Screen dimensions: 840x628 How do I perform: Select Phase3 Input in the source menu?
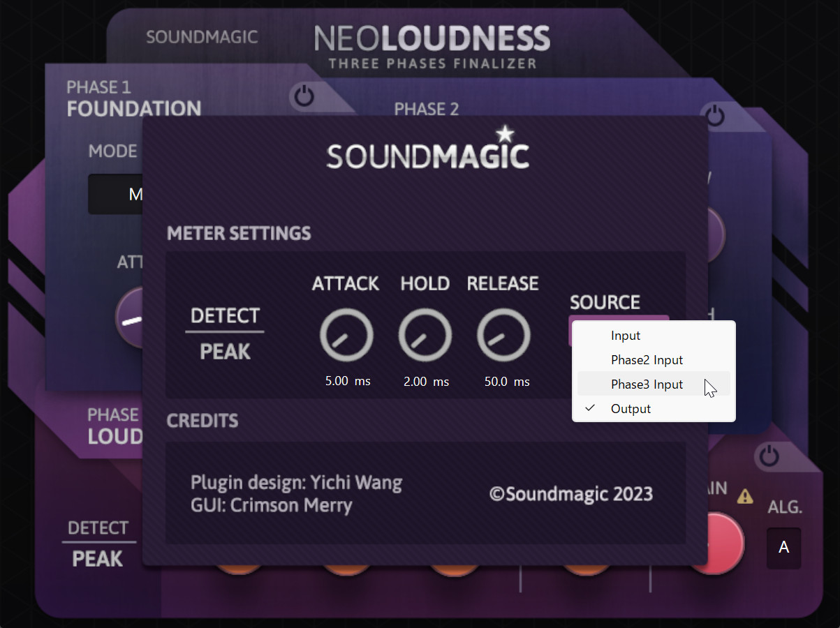[x=654, y=384]
